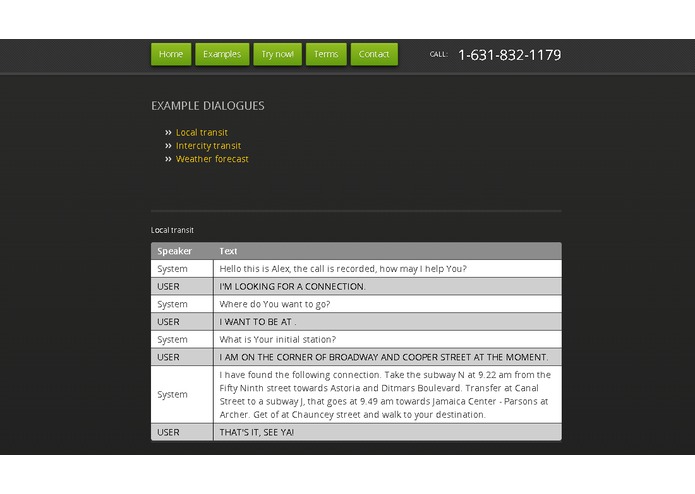695x494 pixels.
Task: Click the double-arrow bullet beside Intercity transit
Action: pyautogui.click(x=168, y=146)
